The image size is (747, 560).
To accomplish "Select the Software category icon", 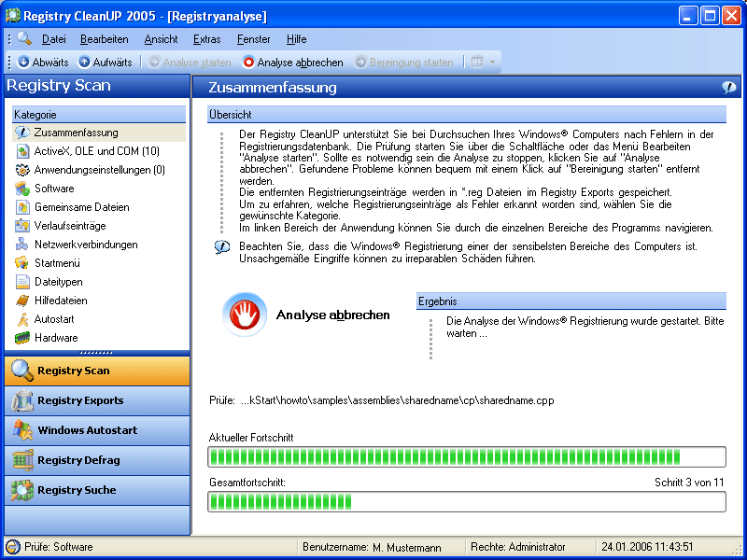I will point(22,189).
